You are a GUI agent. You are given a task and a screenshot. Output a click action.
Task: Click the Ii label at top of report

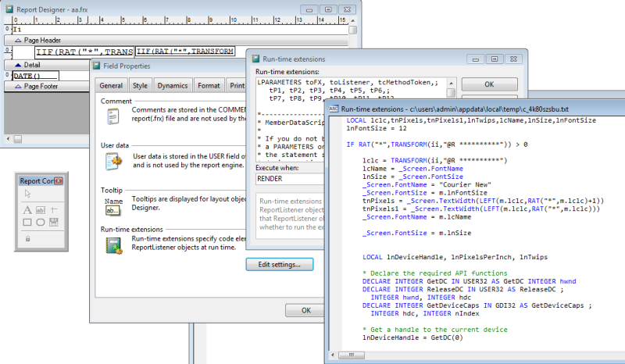[17, 30]
